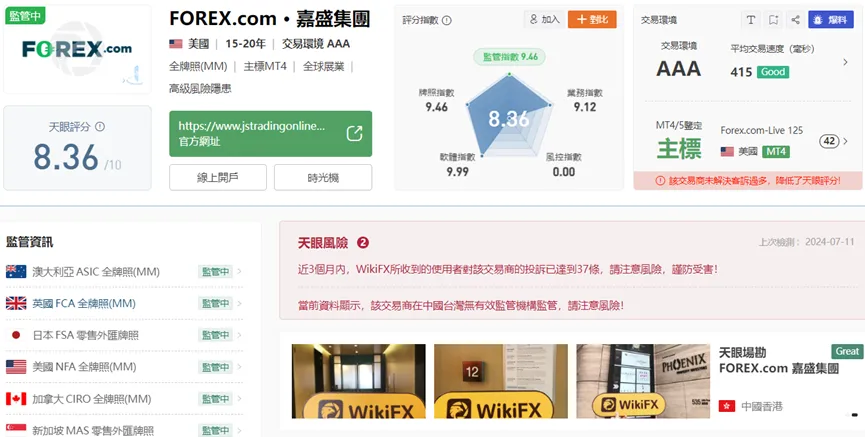Screen dimensions: 865x437
Task: Expand the FSA row chevron arrow
Action: (x=239, y=335)
